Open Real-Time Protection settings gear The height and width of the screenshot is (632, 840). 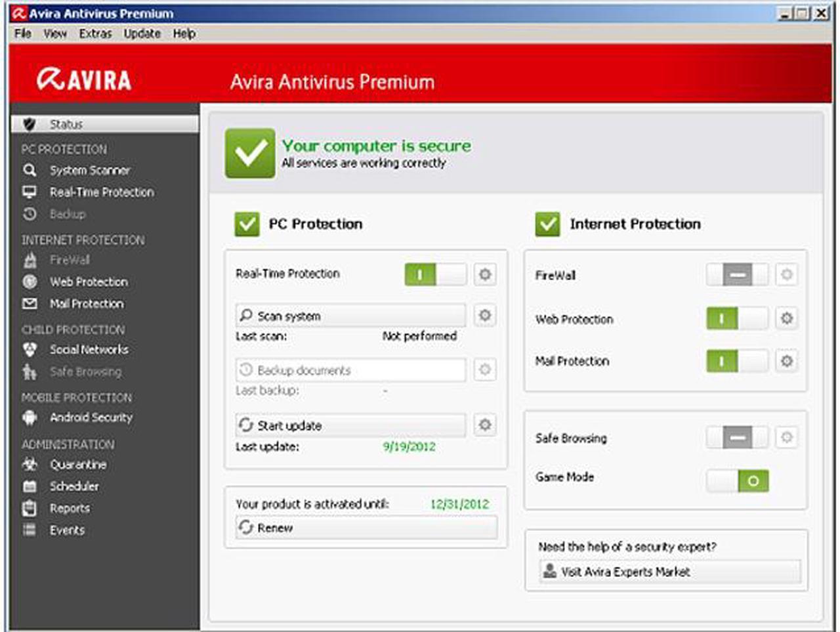coord(485,274)
